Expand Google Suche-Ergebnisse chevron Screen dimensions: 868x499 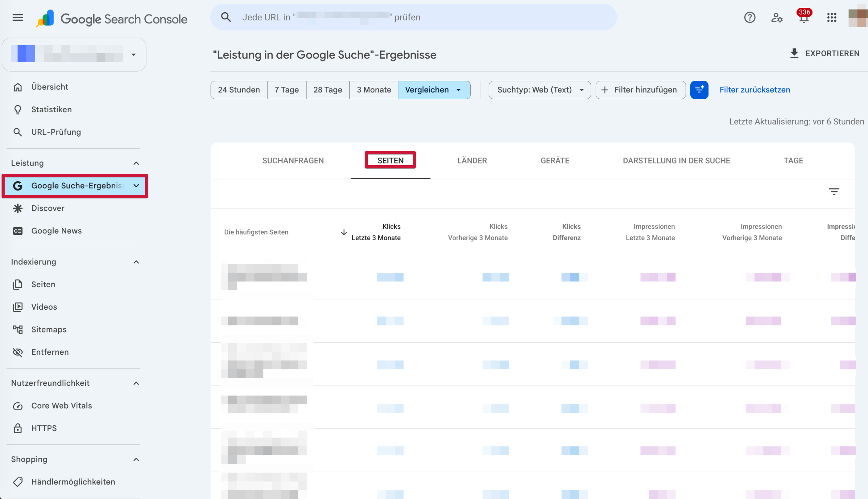pyautogui.click(x=136, y=186)
